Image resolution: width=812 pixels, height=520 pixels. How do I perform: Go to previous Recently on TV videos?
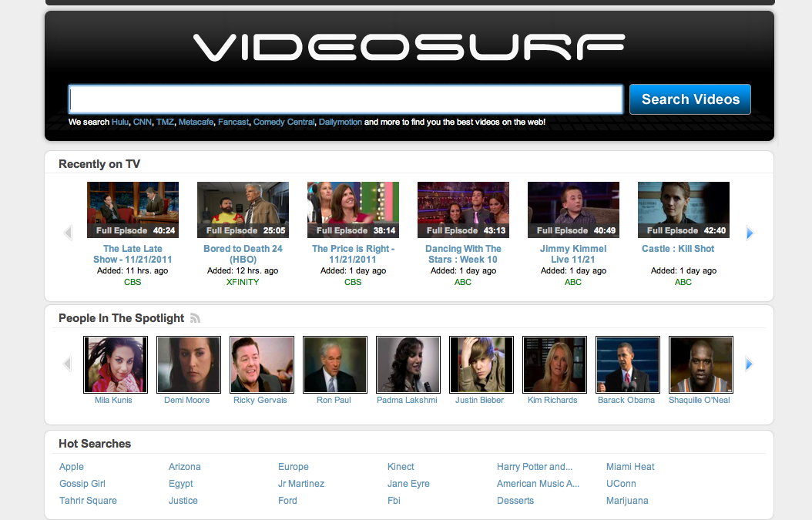[67, 233]
